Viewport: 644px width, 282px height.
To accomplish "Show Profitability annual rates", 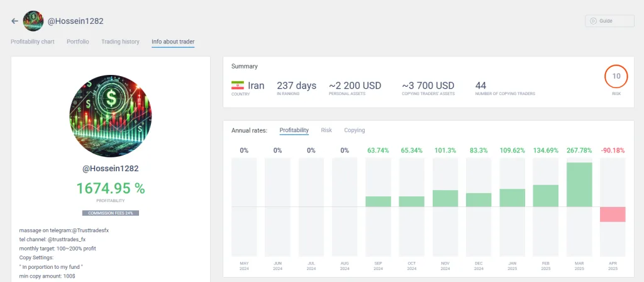I will click(x=294, y=130).
